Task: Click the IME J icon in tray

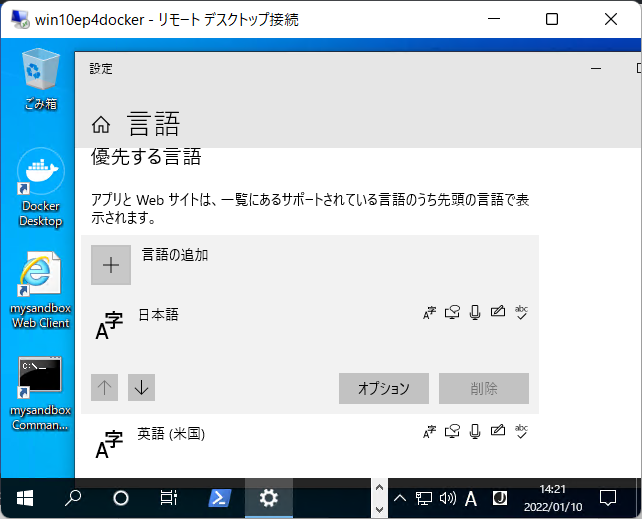Action: click(x=500, y=498)
